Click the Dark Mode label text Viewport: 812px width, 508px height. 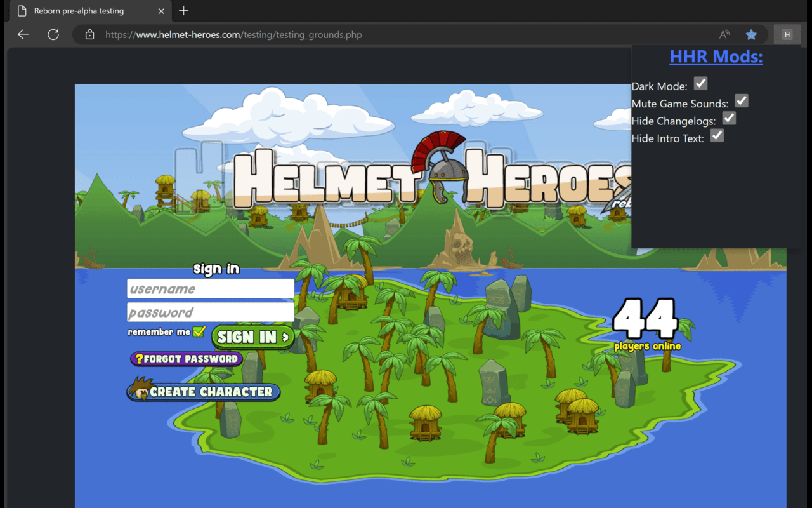[660, 86]
